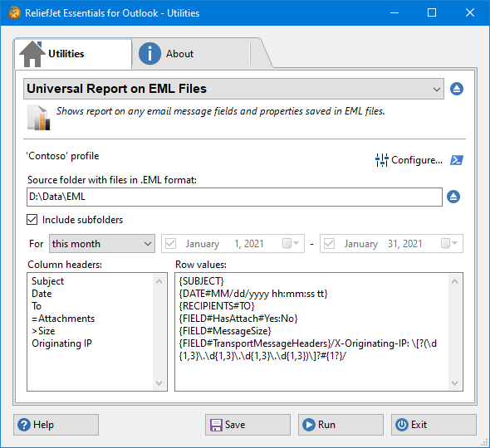Click the blue info icon on About tab

149,54
